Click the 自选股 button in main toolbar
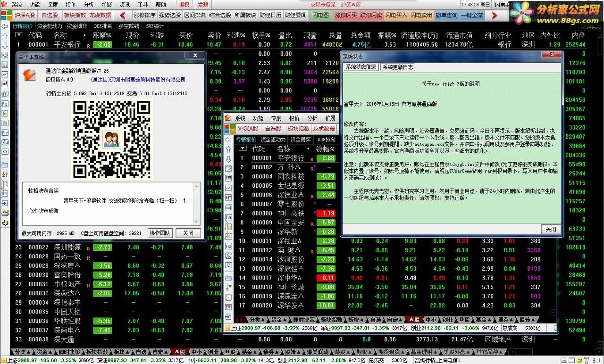 click(50, 15)
